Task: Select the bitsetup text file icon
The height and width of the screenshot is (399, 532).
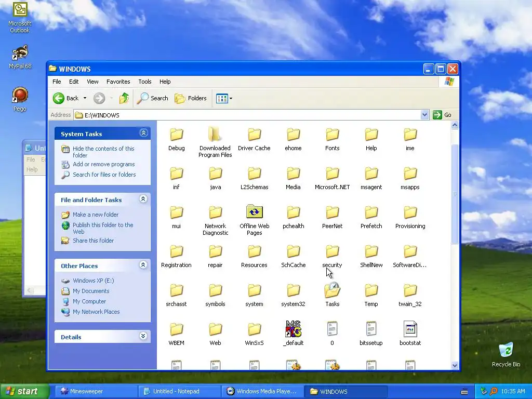Action: (x=371, y=329)
